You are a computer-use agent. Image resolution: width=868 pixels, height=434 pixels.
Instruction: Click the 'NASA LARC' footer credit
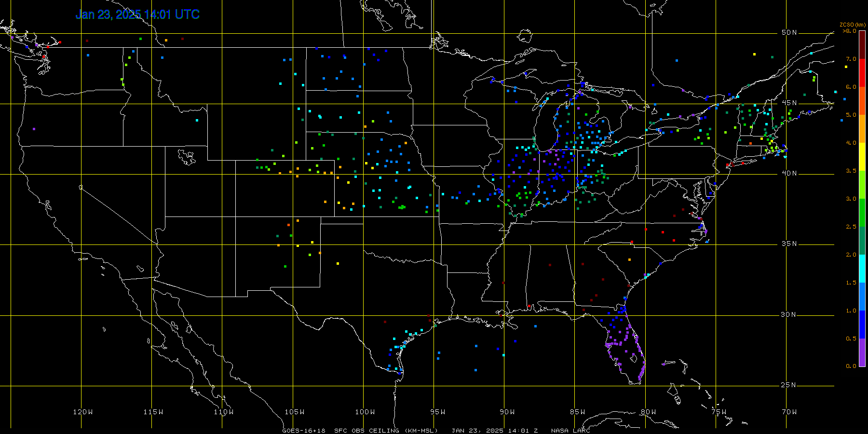570,431
